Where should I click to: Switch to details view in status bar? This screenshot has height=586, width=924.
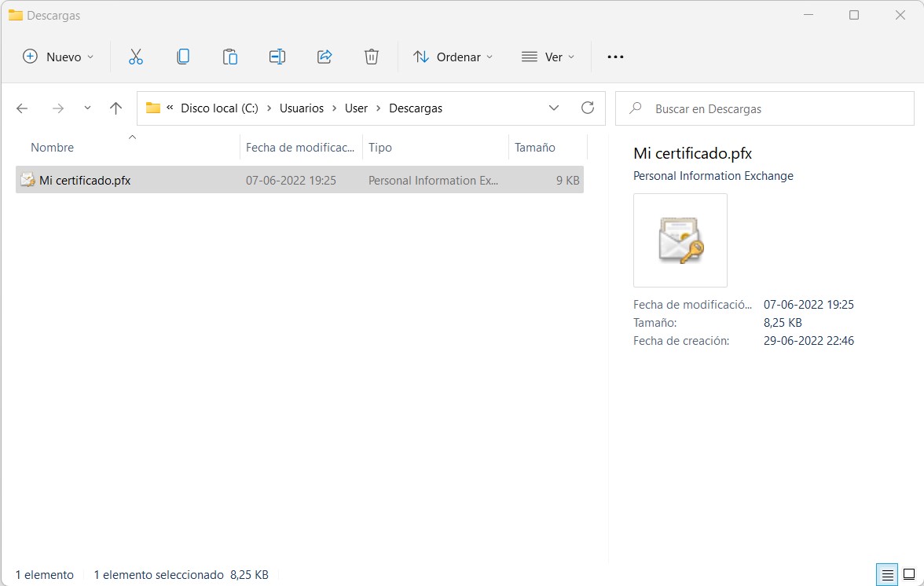(887, 574)
